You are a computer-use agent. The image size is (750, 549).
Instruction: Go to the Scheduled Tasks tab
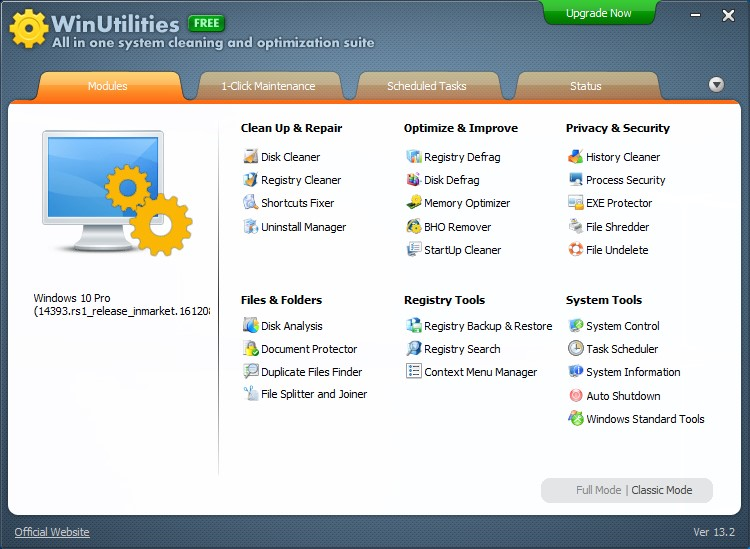pyautogui.click(x=427, y=86)
